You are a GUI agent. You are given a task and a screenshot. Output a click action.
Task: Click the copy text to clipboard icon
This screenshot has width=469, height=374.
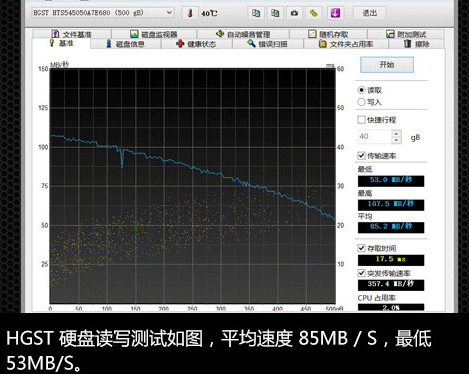pos(256,13)
